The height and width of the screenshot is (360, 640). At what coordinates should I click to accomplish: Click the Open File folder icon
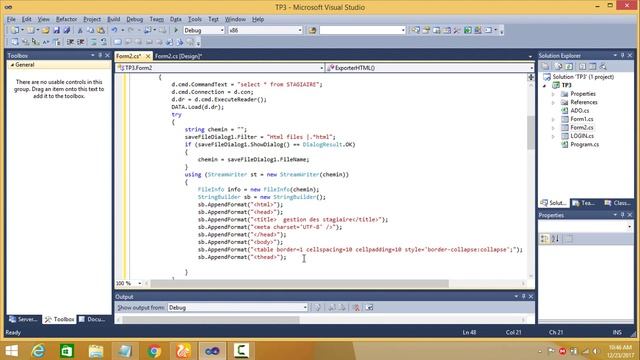[x=46, y=30]
